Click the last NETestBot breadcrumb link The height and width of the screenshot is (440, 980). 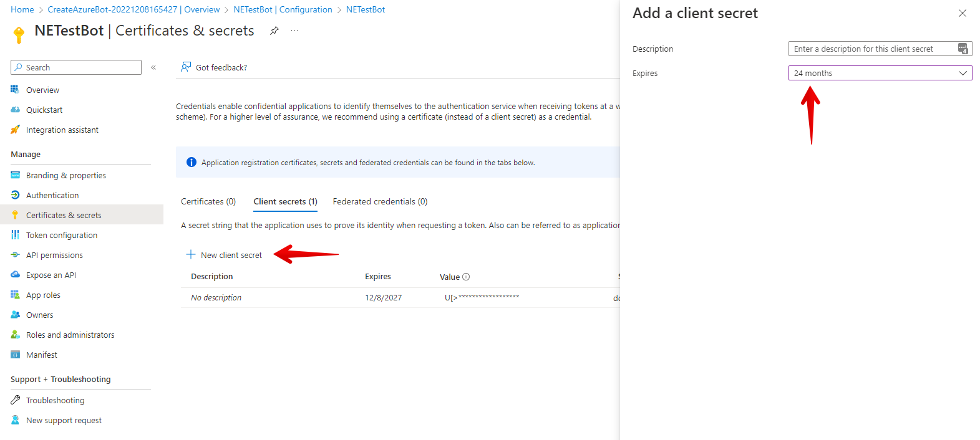[x=366, y=9]
